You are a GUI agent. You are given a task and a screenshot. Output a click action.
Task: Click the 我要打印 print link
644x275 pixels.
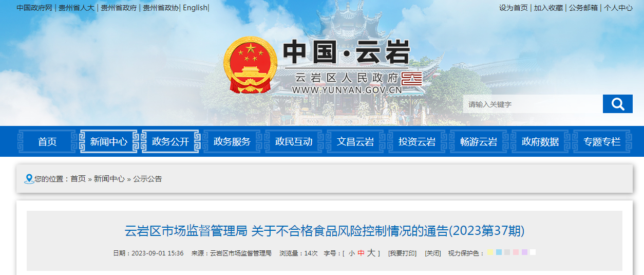click(402, 253)
